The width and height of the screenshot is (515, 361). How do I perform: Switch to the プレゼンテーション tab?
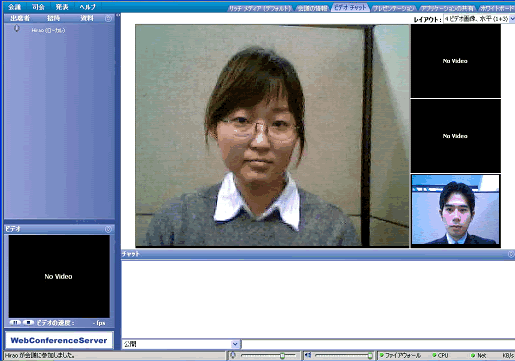[394, 8]
